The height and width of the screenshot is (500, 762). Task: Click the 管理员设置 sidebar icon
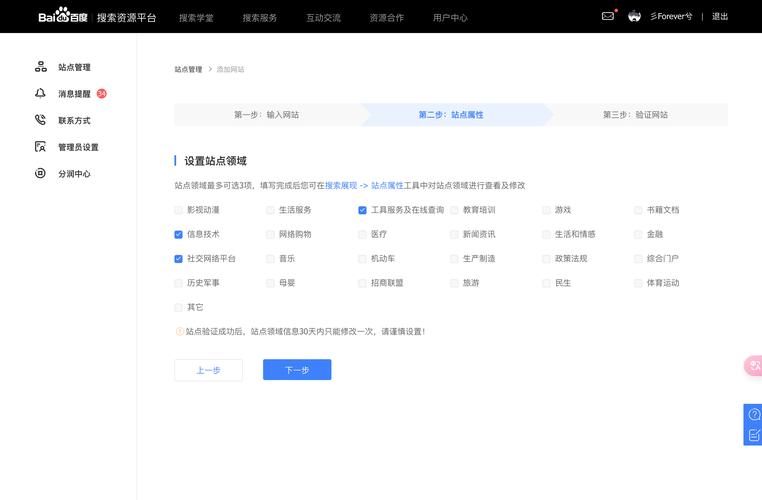[x=40, y=146]
